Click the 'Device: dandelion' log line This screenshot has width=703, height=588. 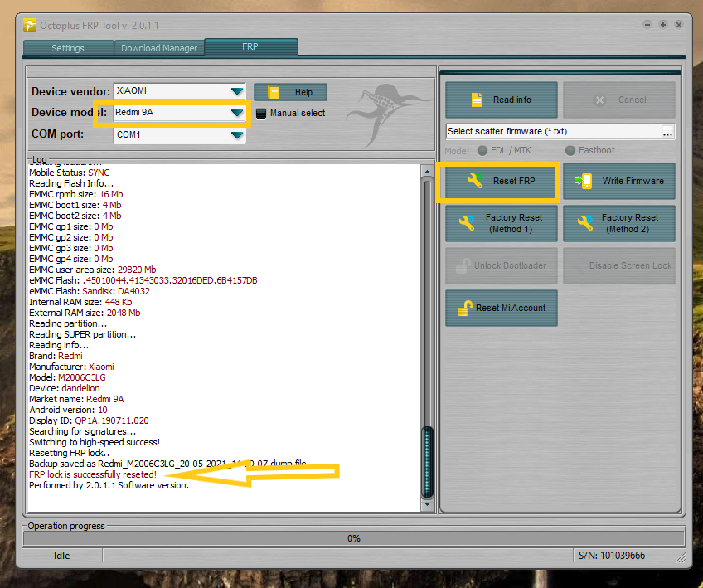65,388
